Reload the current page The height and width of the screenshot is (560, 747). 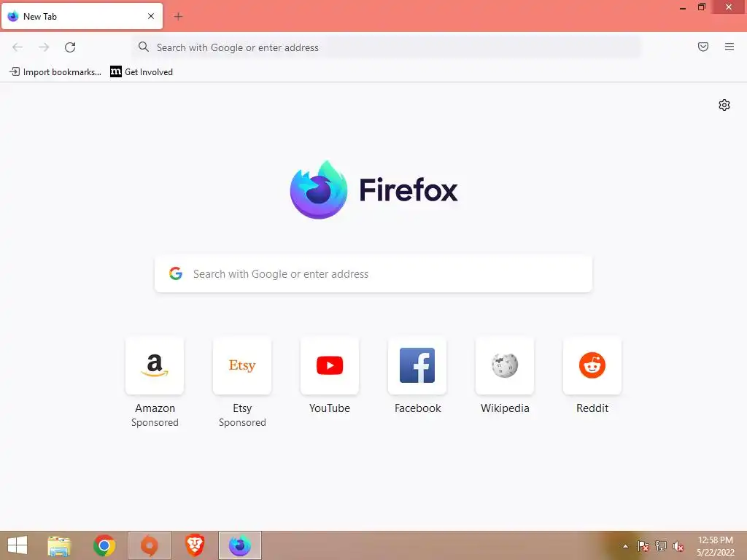tap(70, 47)
